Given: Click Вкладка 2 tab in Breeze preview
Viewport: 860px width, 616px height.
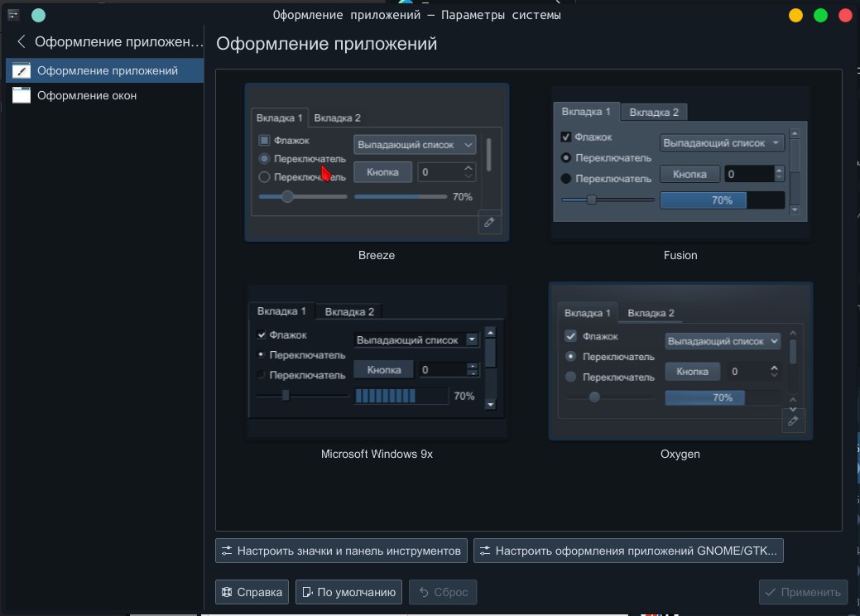Looking at the screenshot, I should point(338,118).
